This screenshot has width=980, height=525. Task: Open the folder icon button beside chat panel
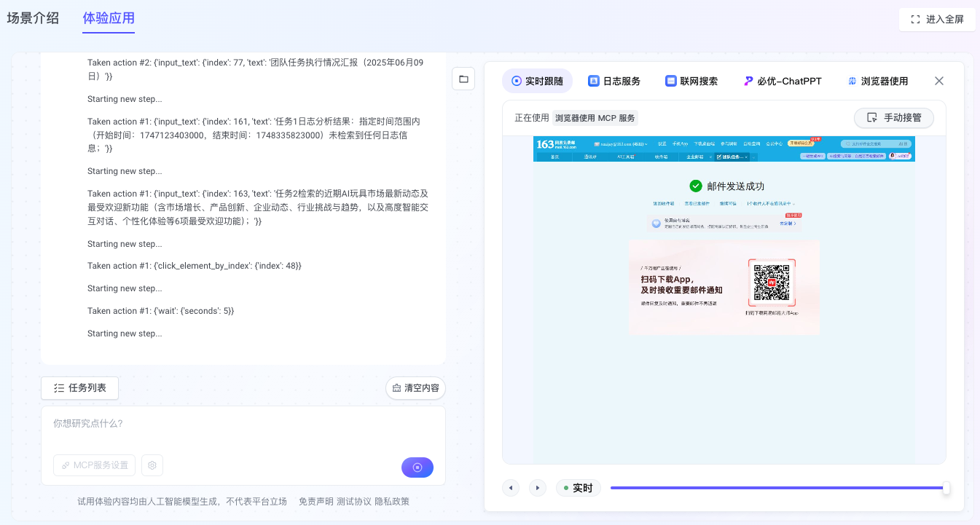[x=463, y=79]
